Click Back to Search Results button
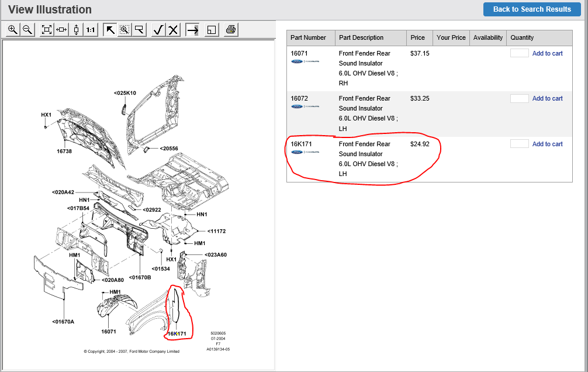This screenshot has width=588, height=372. coord(532,9)
